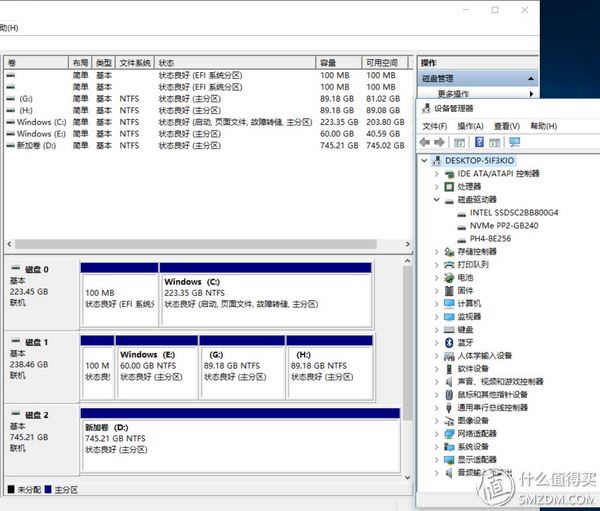The width and height of the screenshot is (600, 511).
Task: Select NVMe PP2-GB240 drive
Action: coord(504,225)
